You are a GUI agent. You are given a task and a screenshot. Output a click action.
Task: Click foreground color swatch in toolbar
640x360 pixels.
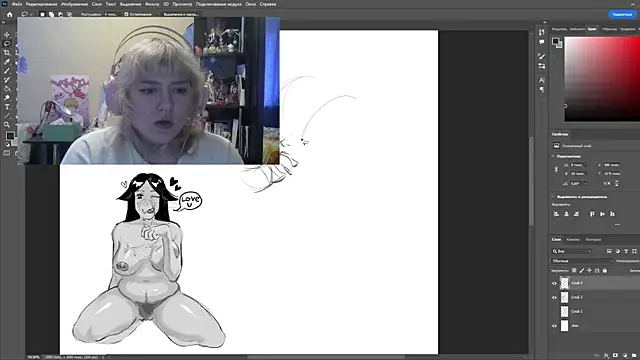click(x=10, y=135)
